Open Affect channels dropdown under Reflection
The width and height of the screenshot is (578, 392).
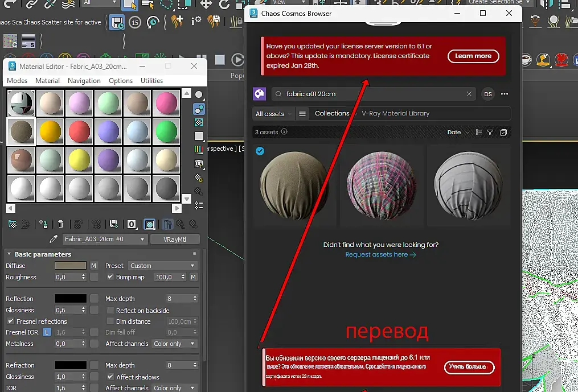click(174, 344)
